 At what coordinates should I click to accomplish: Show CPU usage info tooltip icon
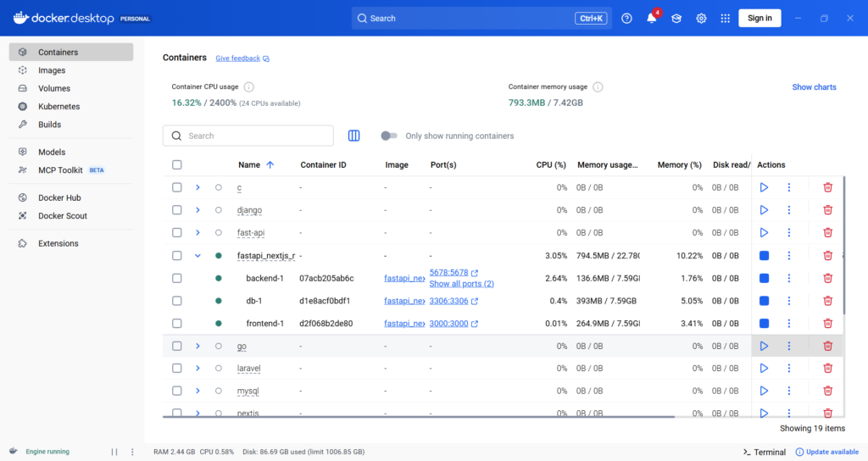tap(249, 87)
